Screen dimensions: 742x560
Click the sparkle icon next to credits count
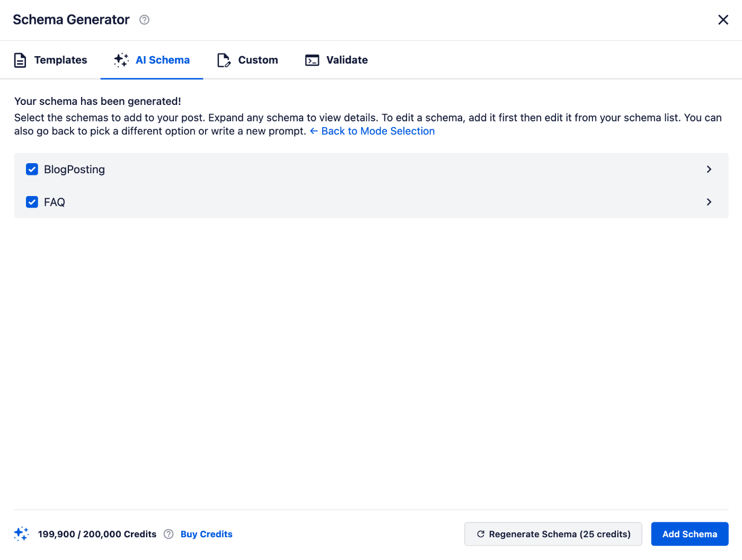coord(21,534)
